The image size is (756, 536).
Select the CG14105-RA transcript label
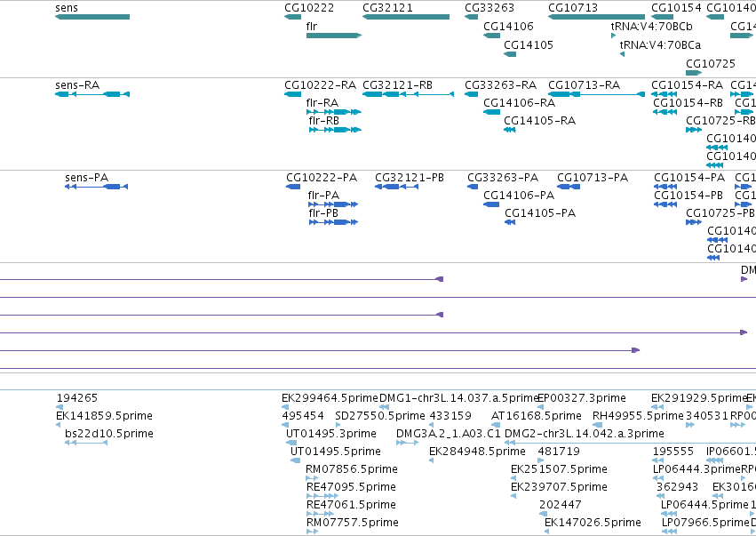[539, 121]
